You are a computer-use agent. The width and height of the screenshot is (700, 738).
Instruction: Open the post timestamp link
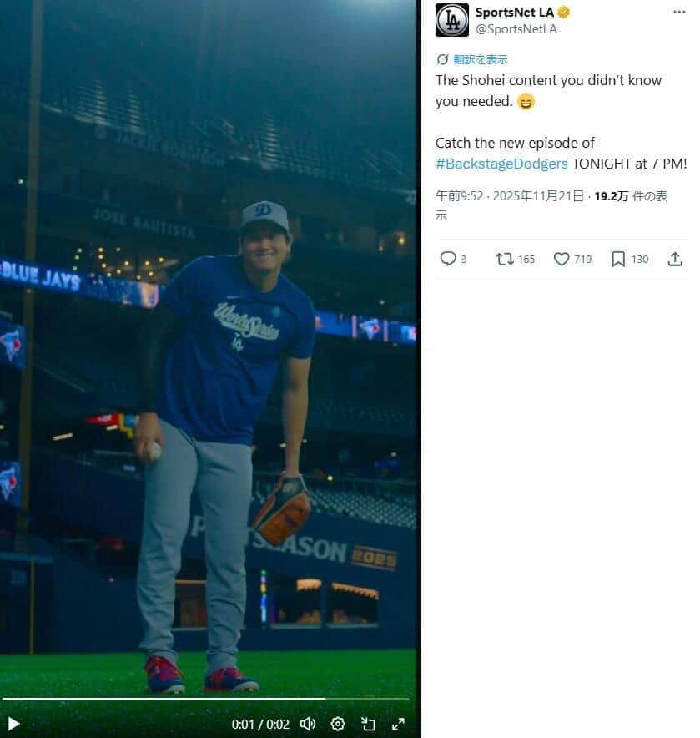coord(510,197)
